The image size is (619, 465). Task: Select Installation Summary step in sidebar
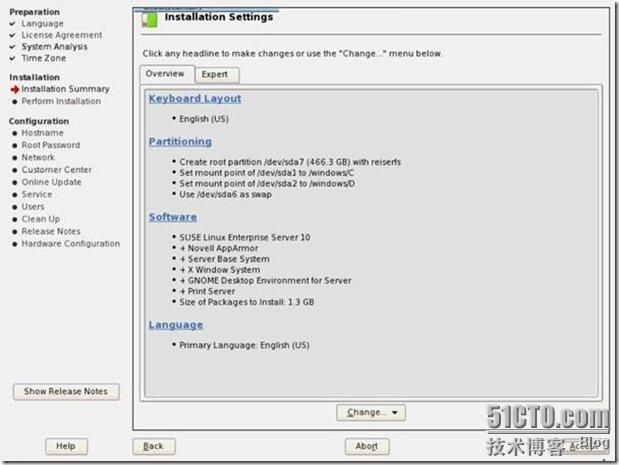click(65, 89)
